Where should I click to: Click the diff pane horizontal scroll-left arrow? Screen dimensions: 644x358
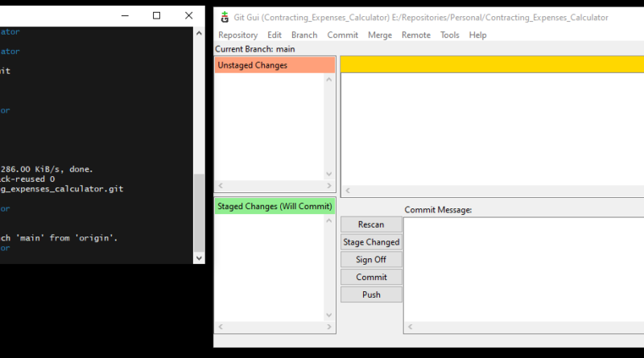[x=347, y=191]
